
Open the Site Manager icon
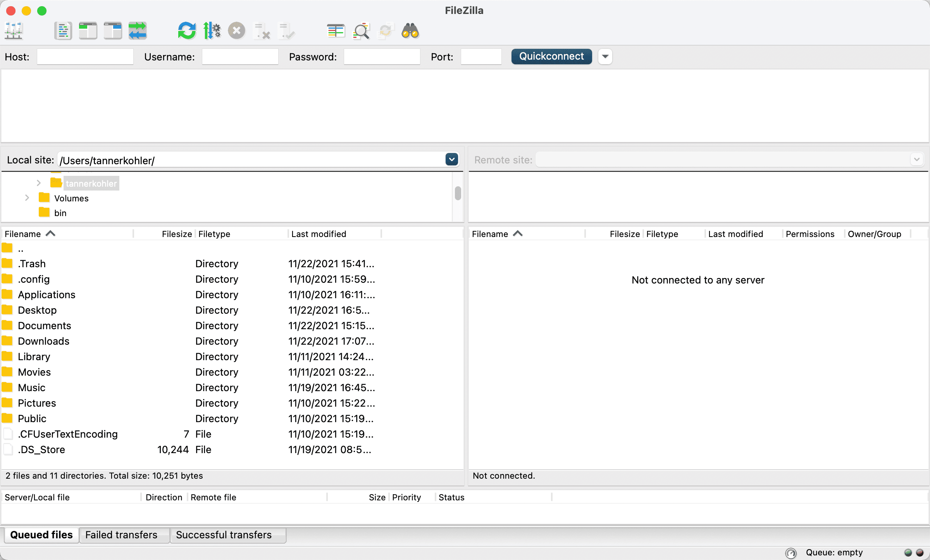click(14, 31)
